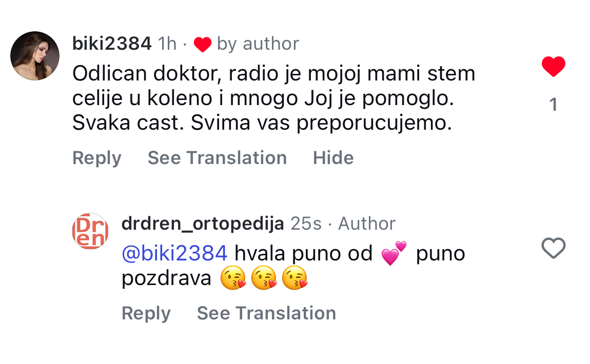Click the two pink hearts emoji in the reply

pyautogui.click(x=394, y=253)
